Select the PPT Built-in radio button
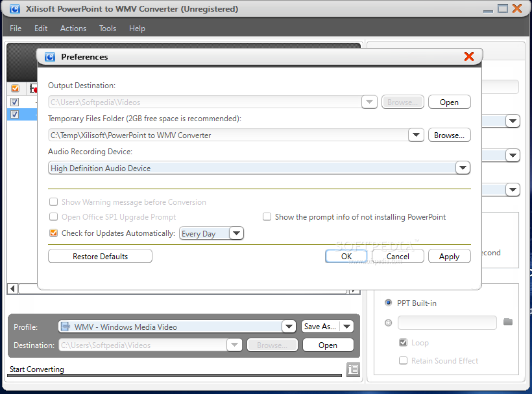532x394 pixels. (x=388, y=303)
